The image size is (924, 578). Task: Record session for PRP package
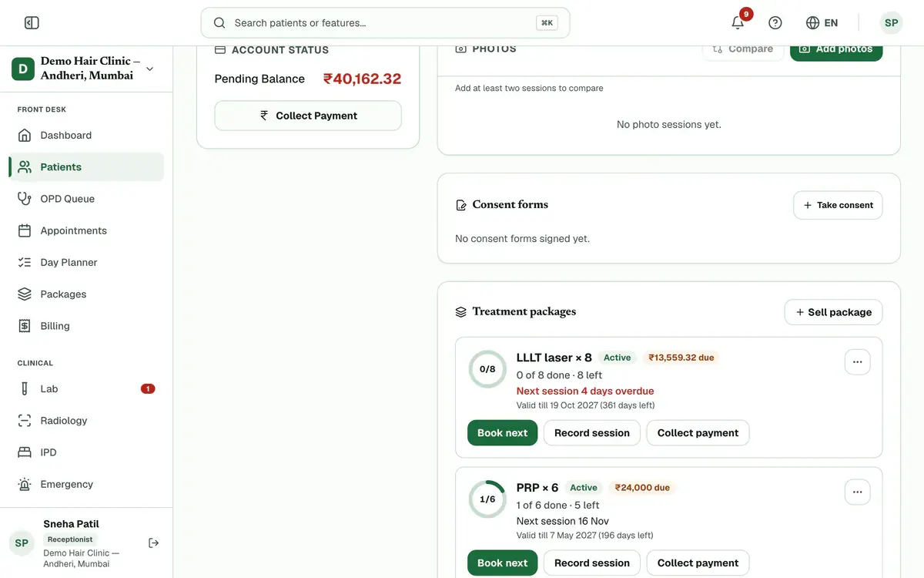[592, 563]
